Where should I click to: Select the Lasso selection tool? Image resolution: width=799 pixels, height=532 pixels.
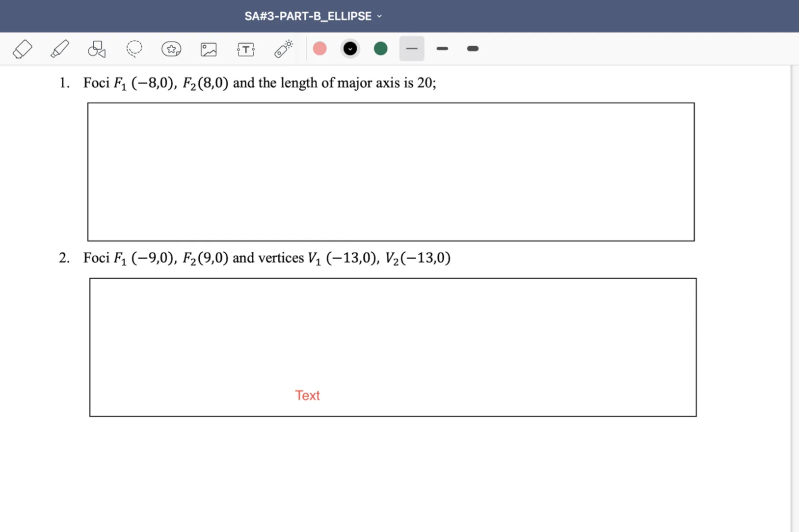click(133, 49)
